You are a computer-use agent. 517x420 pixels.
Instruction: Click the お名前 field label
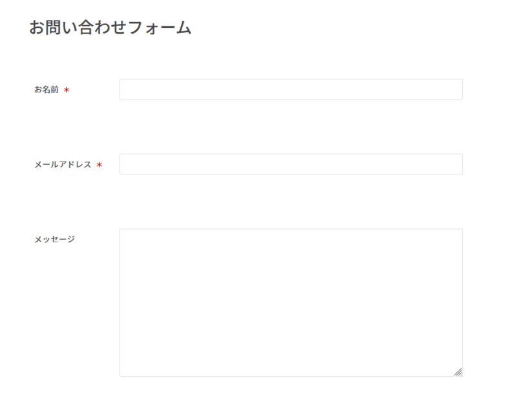[47, 90]
